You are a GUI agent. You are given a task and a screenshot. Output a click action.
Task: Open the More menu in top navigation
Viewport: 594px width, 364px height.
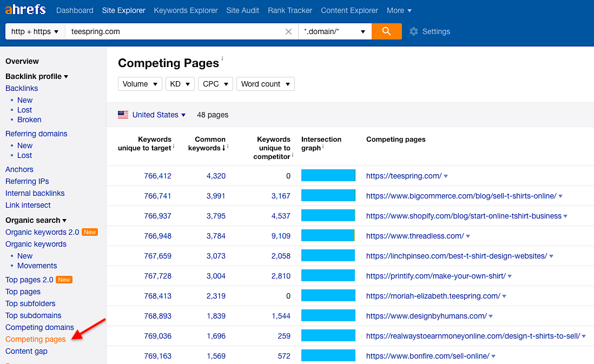pos(399,10)
